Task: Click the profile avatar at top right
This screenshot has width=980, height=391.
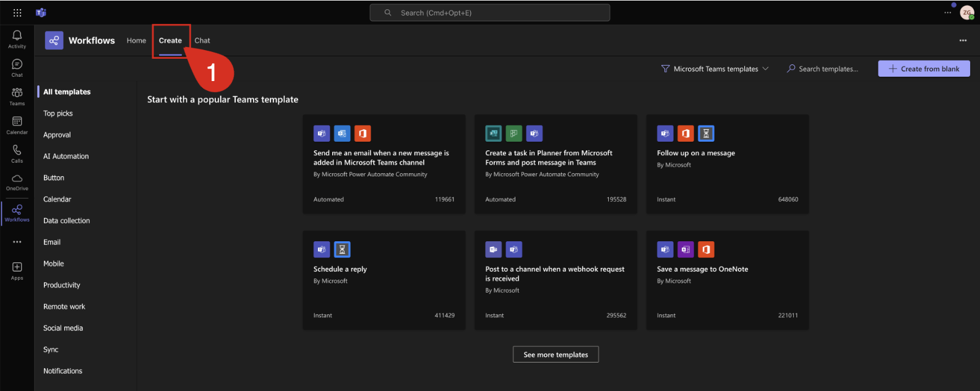Action: click(966, 12)
